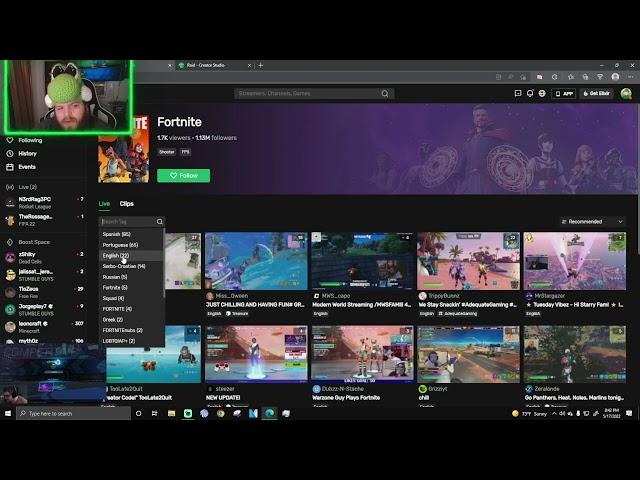Image resolution: width=640 pixels, height=480 pixels.
Task: Open TrippyBunnz channel link
Action: [444, 296]
